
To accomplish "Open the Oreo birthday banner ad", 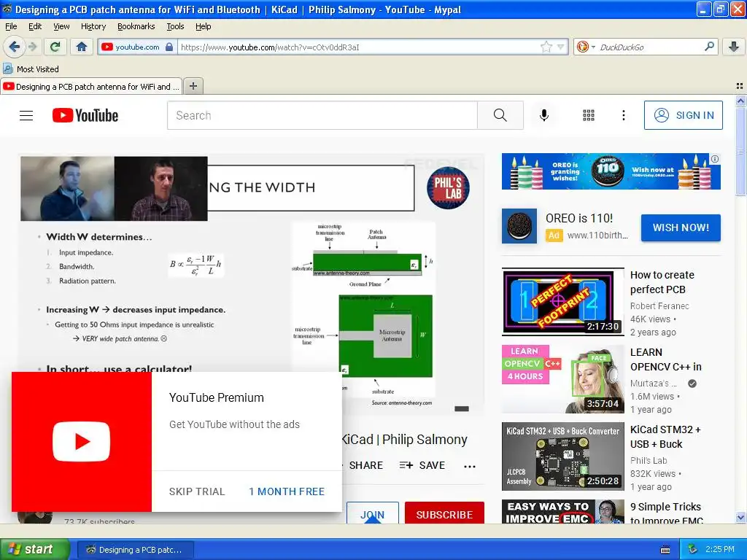I will pyautogui.click(x=611, y=171).
